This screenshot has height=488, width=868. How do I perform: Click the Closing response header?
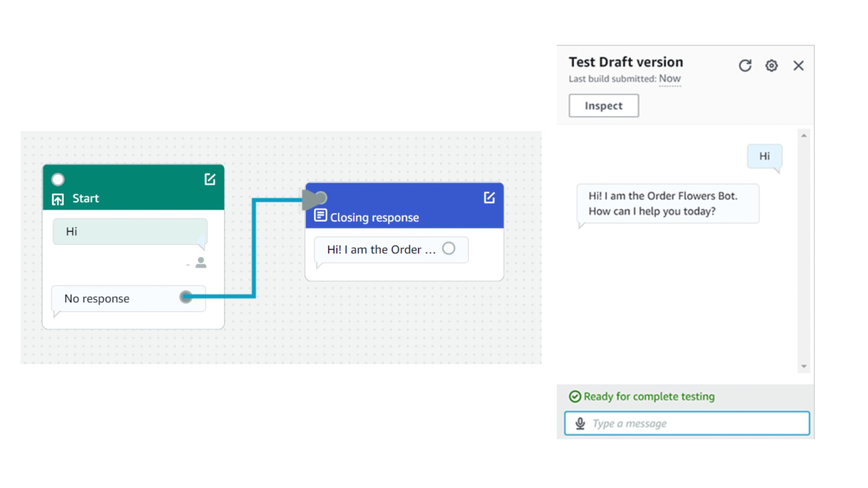[x=405, y=205]
